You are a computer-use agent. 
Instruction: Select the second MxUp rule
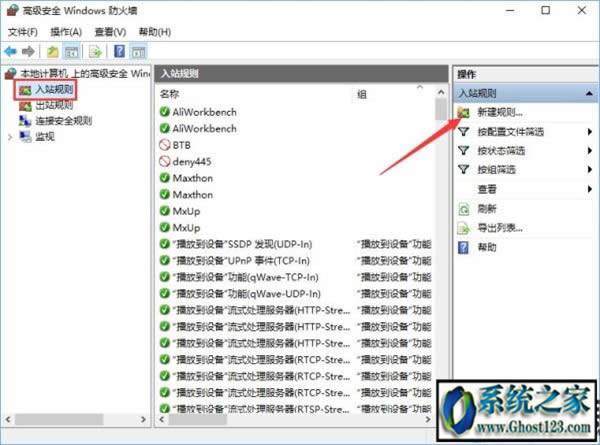pos(186,228)
